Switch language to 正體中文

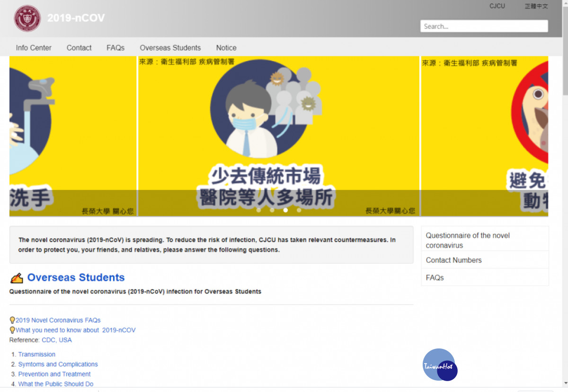point(536,6)
